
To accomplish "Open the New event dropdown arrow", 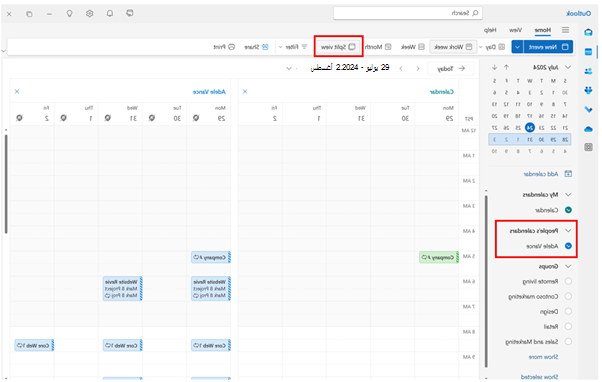I will (x=517, y=47).
